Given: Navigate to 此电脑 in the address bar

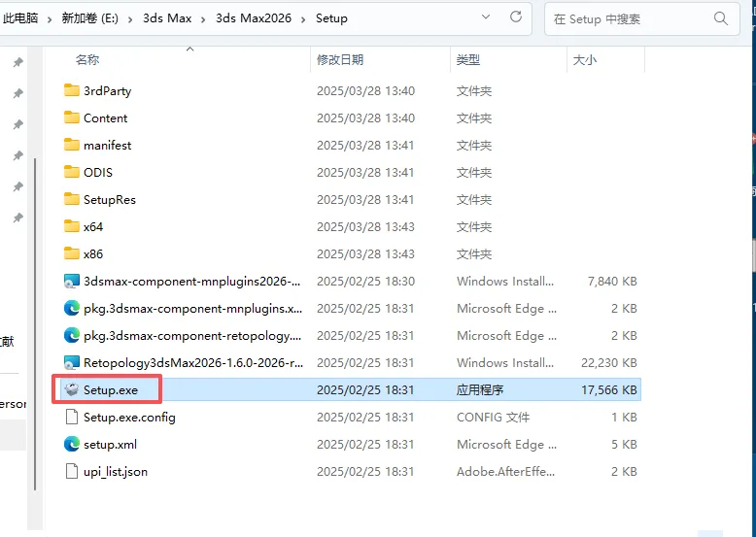Looking at the screenshot, I should [x=20, y=18].
